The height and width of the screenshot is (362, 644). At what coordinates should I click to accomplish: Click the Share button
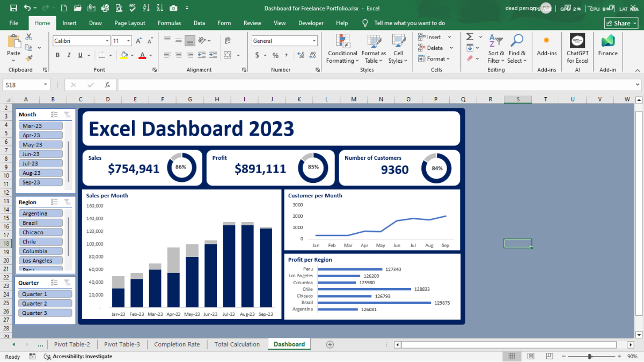click(x=621, y=23)
